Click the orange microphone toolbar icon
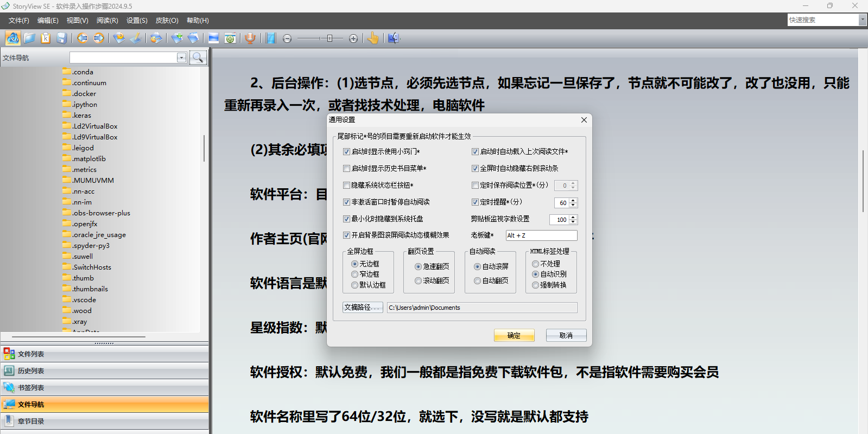 click(x=250, y=38)
